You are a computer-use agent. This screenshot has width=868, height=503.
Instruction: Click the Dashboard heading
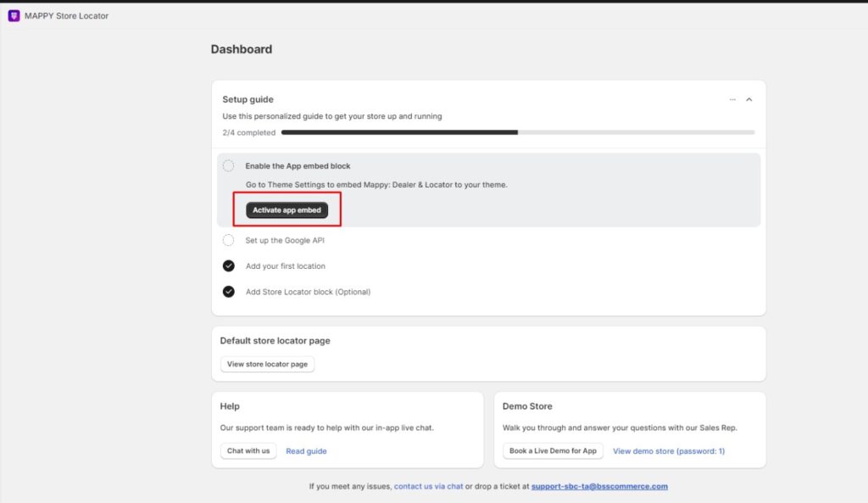[242, 49]
